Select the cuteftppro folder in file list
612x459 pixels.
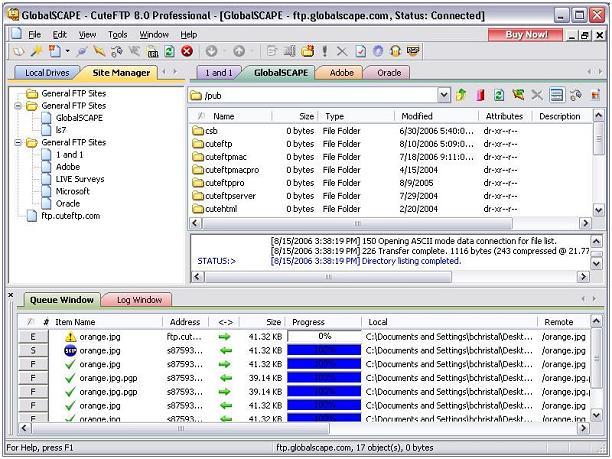224,183
